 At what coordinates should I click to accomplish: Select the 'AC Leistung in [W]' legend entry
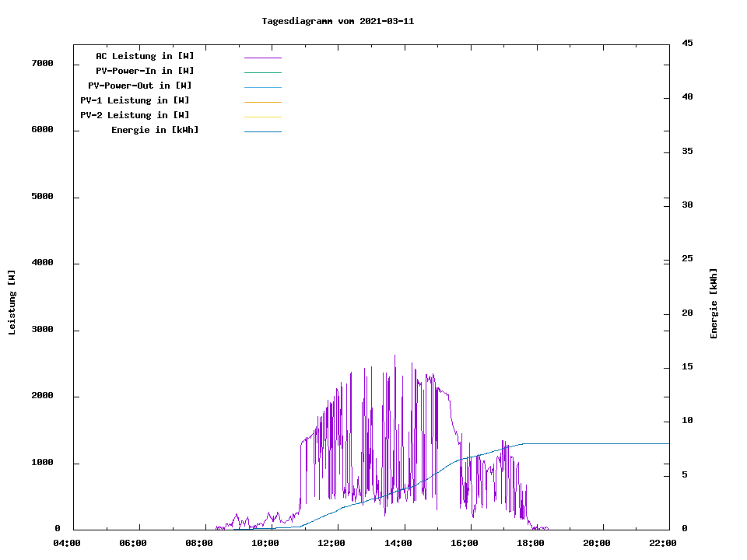[145, 56]
